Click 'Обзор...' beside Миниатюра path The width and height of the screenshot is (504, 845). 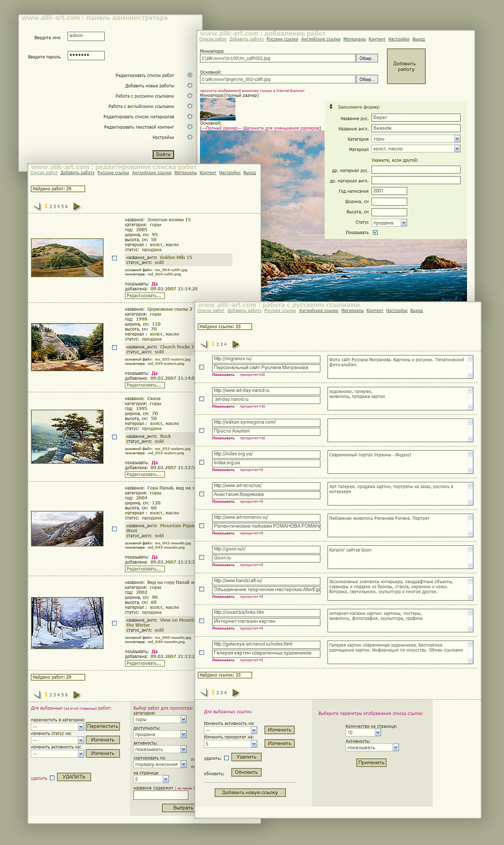pyautogui.click(x=367, y=59)
